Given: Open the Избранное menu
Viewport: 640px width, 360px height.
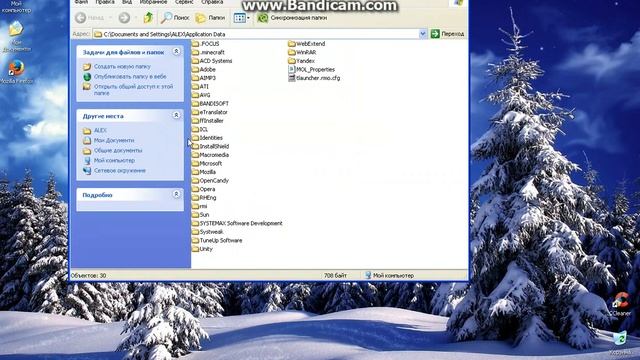Looking at the screenshot, I should click(x=153, y=2).
